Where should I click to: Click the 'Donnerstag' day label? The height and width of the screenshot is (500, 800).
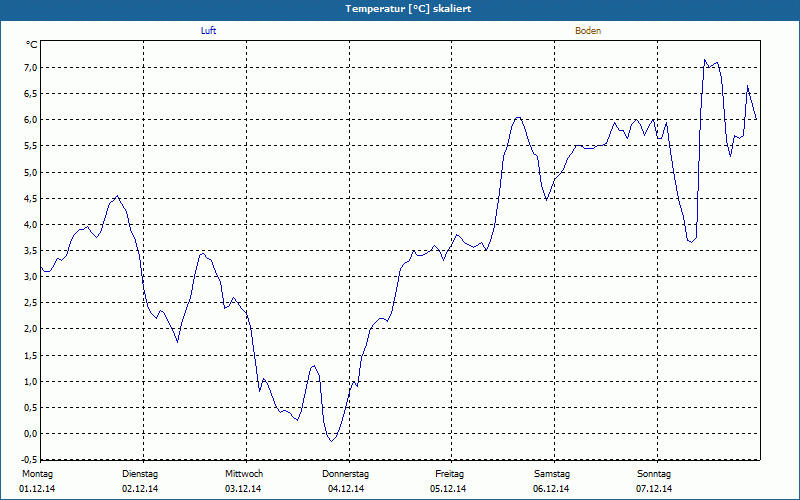(345, 474)
